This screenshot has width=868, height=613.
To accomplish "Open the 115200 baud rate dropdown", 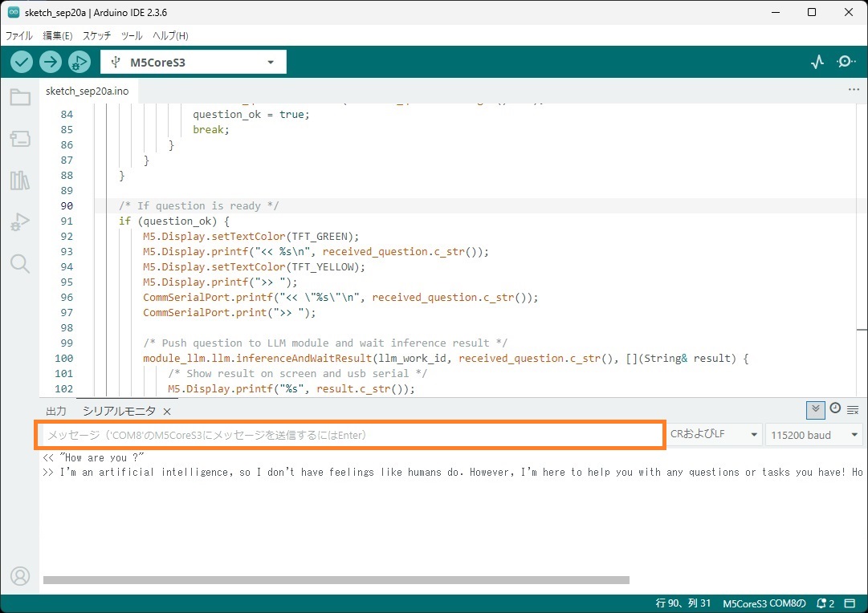I will click(x=814, y=435).
